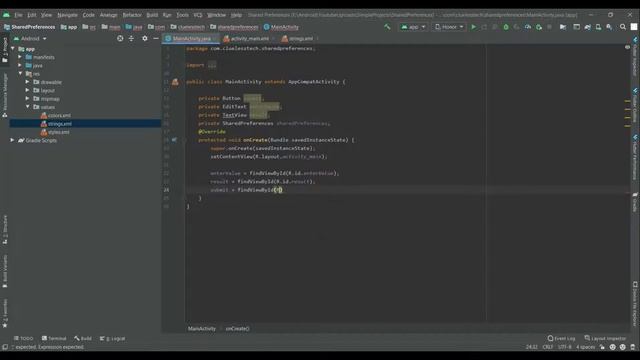Open Search Everywhere magnifier icon
The image size is (640, 360).
tap(623, 27)
